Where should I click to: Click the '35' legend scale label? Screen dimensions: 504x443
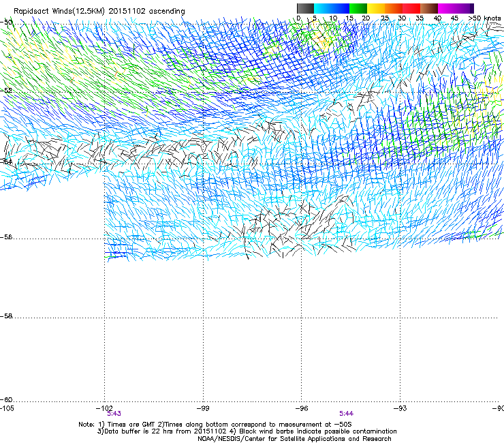pos(420,18)
